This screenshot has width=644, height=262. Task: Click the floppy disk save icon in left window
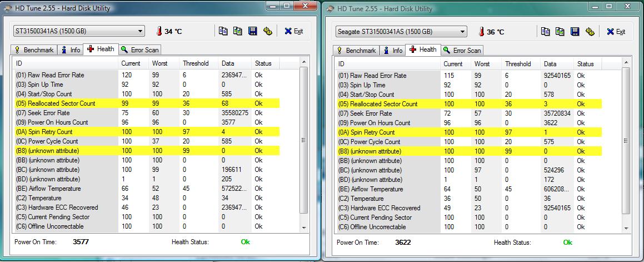coord(253,31)
